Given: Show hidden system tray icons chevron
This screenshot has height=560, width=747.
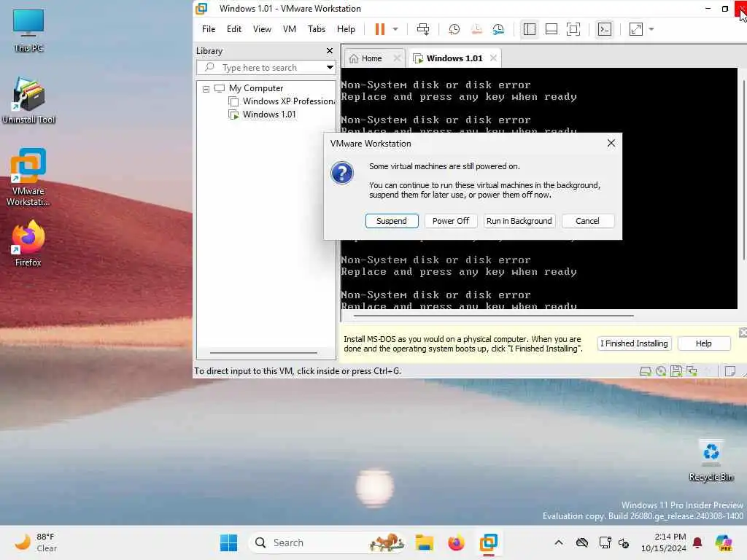Looking at the screenshot, I should pyautogui.click(x=559, y=542).
